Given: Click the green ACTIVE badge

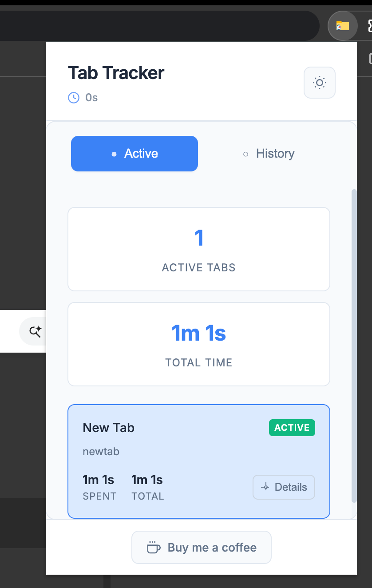Looking at the screenshot, I should pyautogui.click(x=292, y=428).
